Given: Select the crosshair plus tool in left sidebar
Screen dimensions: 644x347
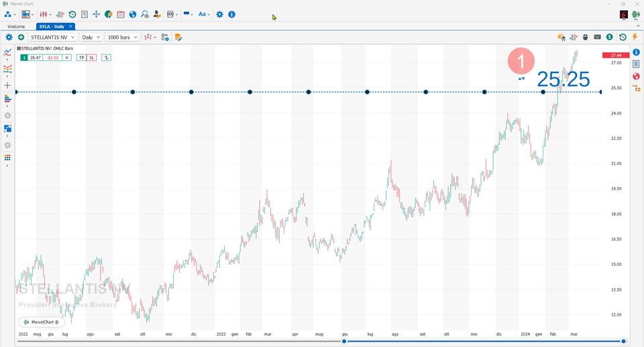Looking at the screenshot, I should (x=8, y=86).
